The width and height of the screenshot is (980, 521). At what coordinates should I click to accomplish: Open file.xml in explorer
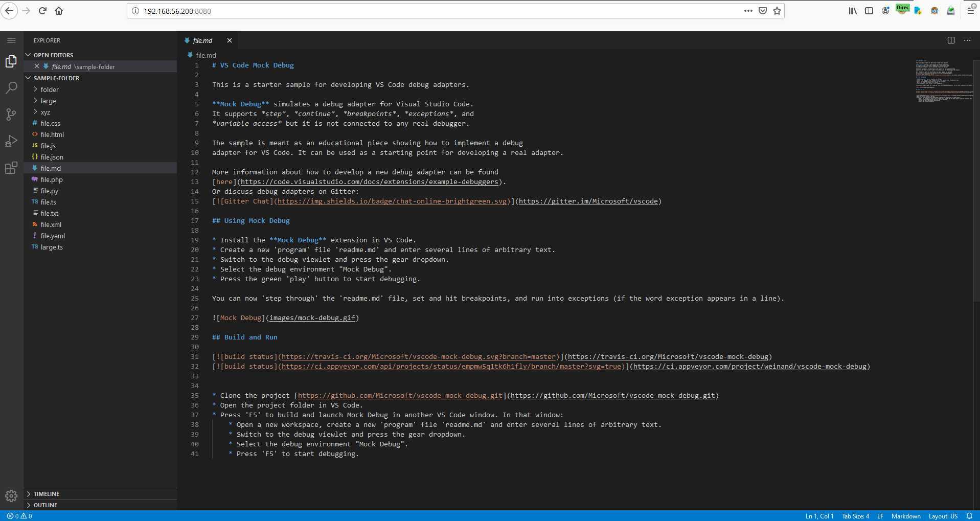tap(100, 224)
